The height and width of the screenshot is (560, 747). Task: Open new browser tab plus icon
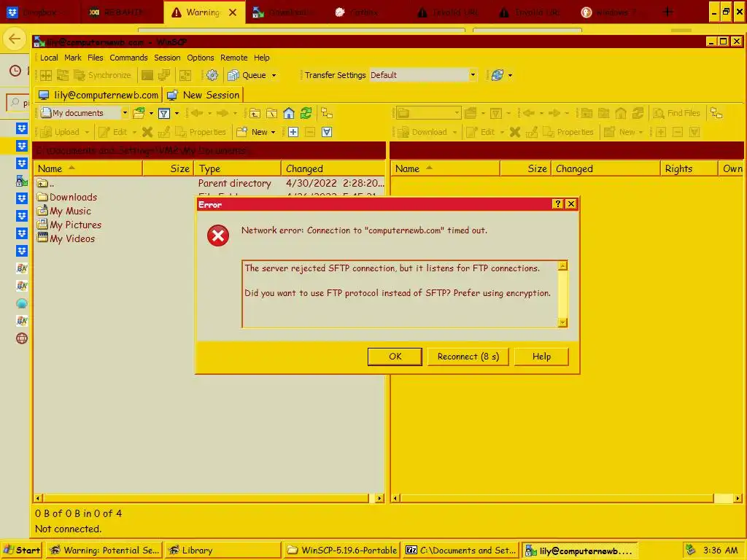[668, 12]
